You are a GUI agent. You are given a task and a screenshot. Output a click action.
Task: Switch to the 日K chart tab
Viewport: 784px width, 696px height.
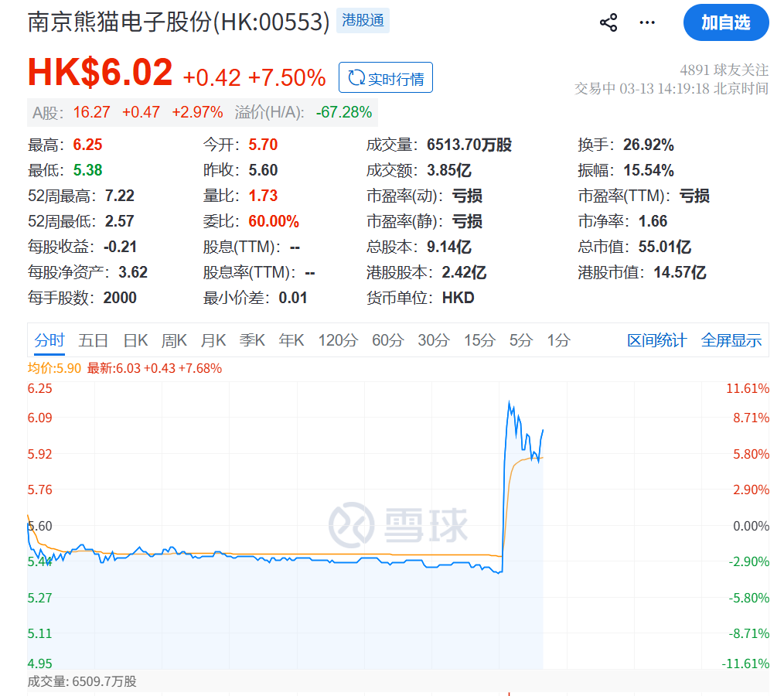coord(135,340)
